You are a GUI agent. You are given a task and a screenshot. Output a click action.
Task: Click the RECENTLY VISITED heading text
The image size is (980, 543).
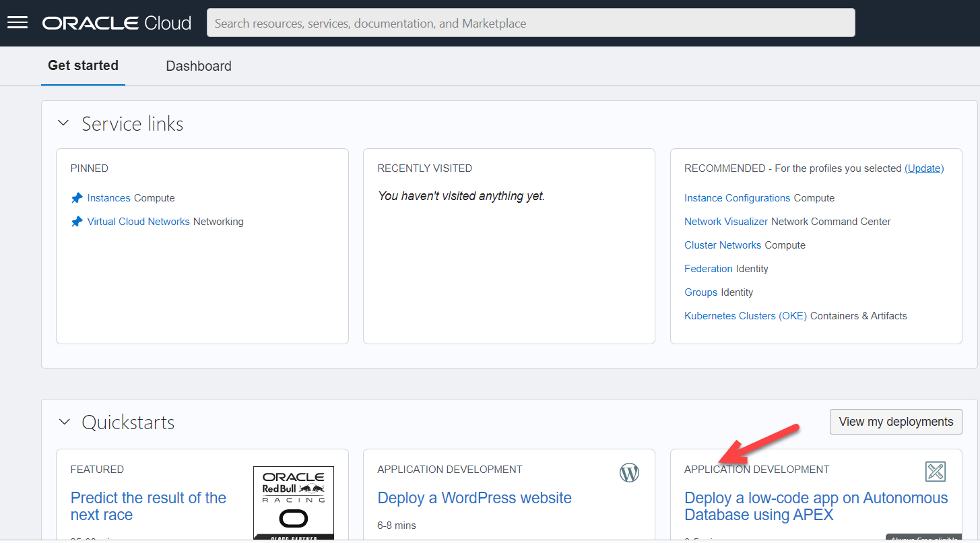[425, 168]
